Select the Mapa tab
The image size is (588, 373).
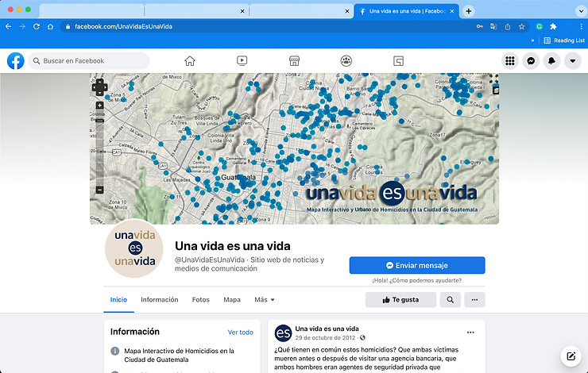tap(232, 300)
